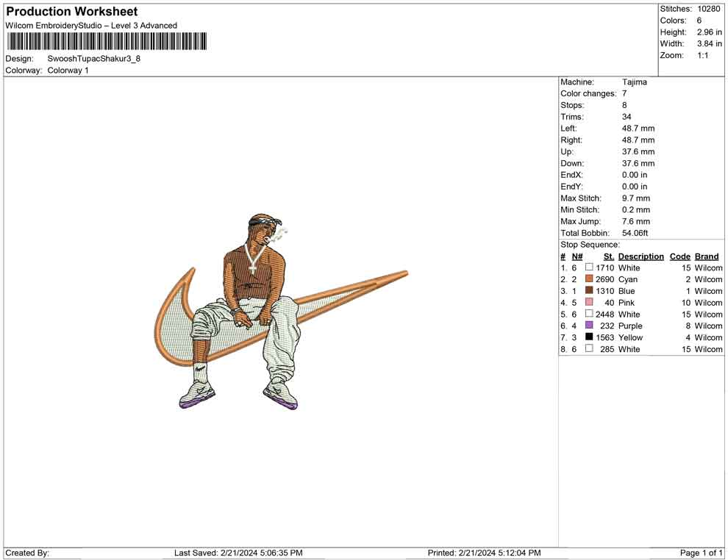Image resolution: width=728 pixels, height=560 pixels.
Task: Click the Stop Sequence label
Action: tap(590, 245)
